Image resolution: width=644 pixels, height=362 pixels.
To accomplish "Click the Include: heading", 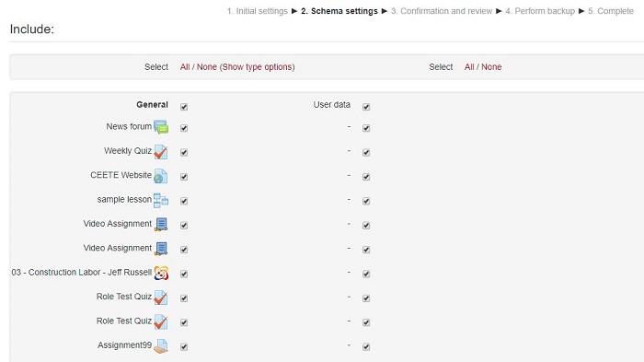I will [32, 29].
